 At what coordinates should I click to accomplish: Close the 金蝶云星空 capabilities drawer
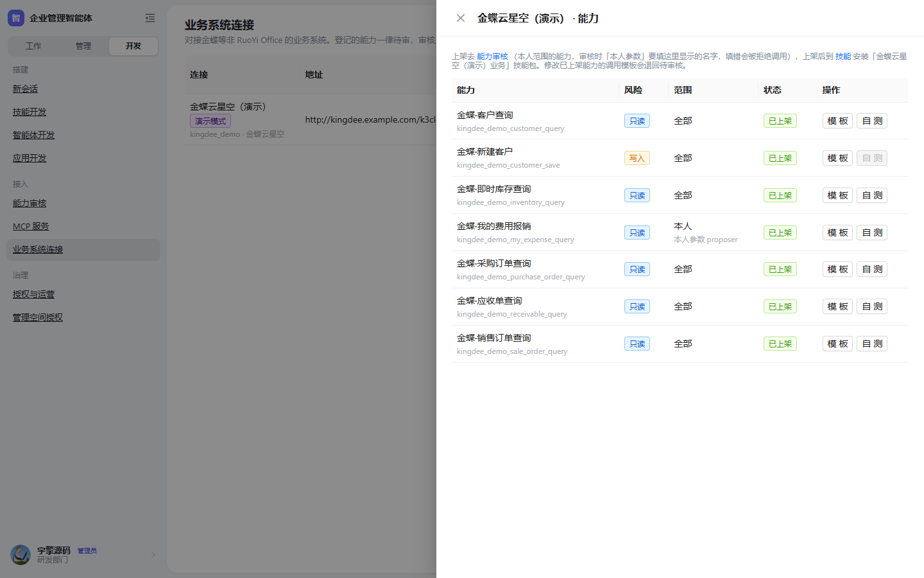pos(461,18)
